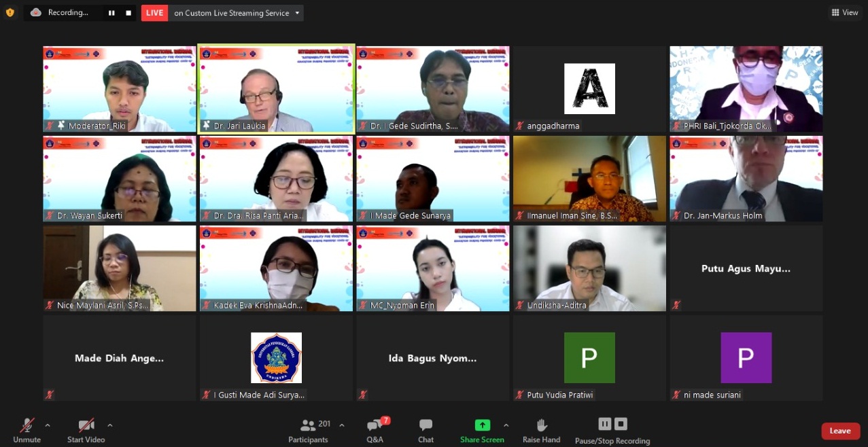868x447 pixels.
Task: Open the Custom Live Streaming Service dropdown
Action: [297, 13]
